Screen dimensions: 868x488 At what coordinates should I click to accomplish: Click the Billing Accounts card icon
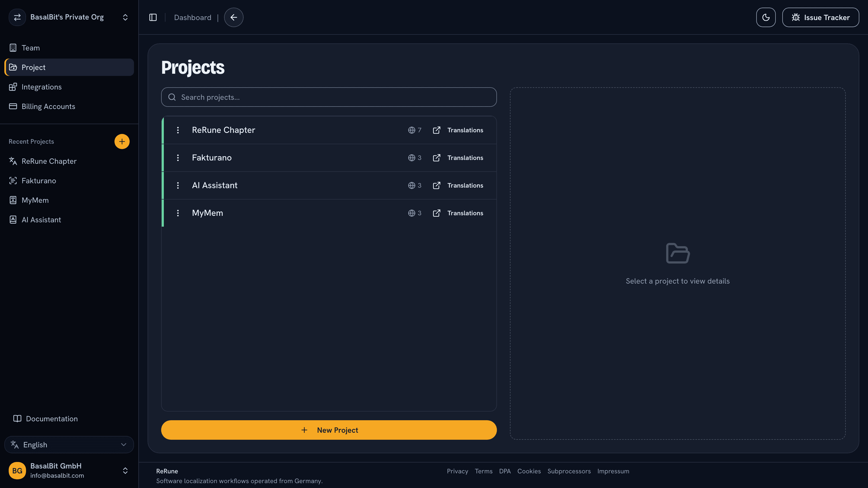(x=13, y=107)
